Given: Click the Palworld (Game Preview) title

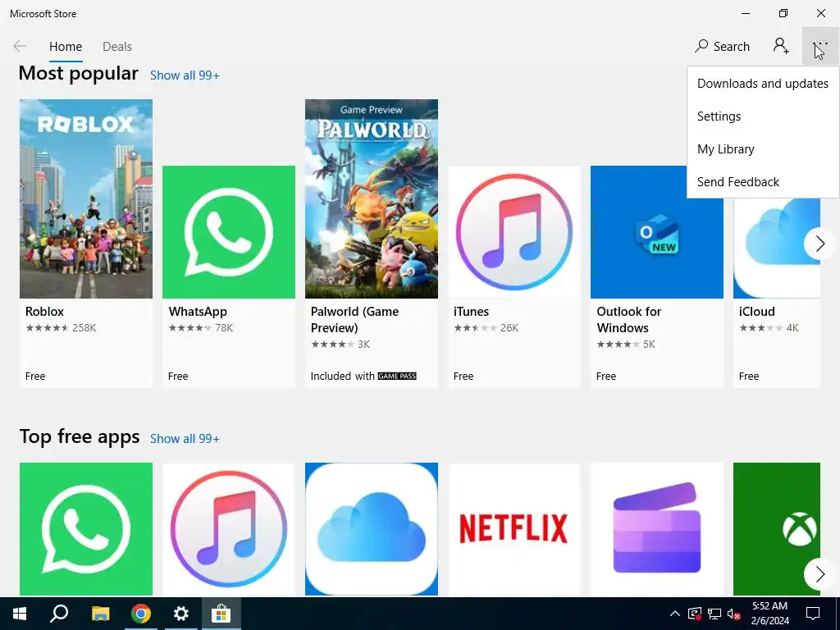Looking at the screenshot, I should click(x=354, y=319).
